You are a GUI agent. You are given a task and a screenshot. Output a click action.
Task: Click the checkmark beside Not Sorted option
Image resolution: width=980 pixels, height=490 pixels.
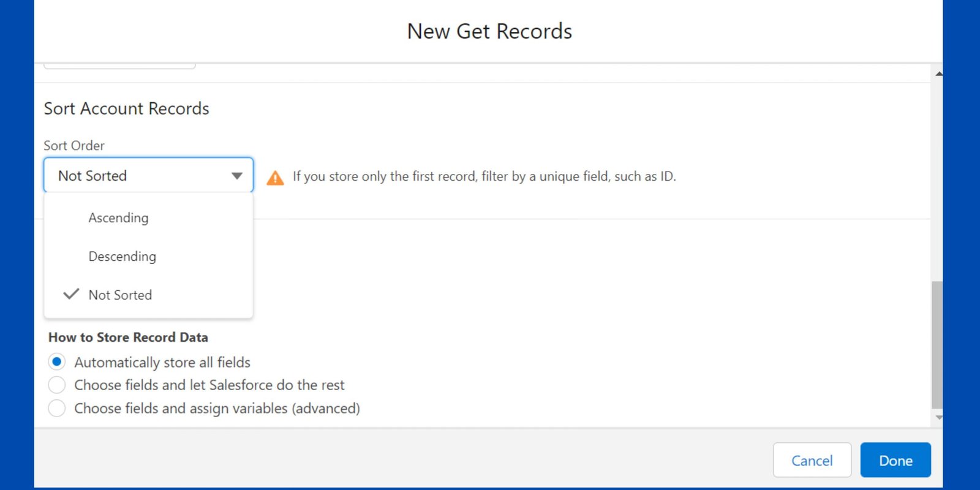click(x=71, y=294)
